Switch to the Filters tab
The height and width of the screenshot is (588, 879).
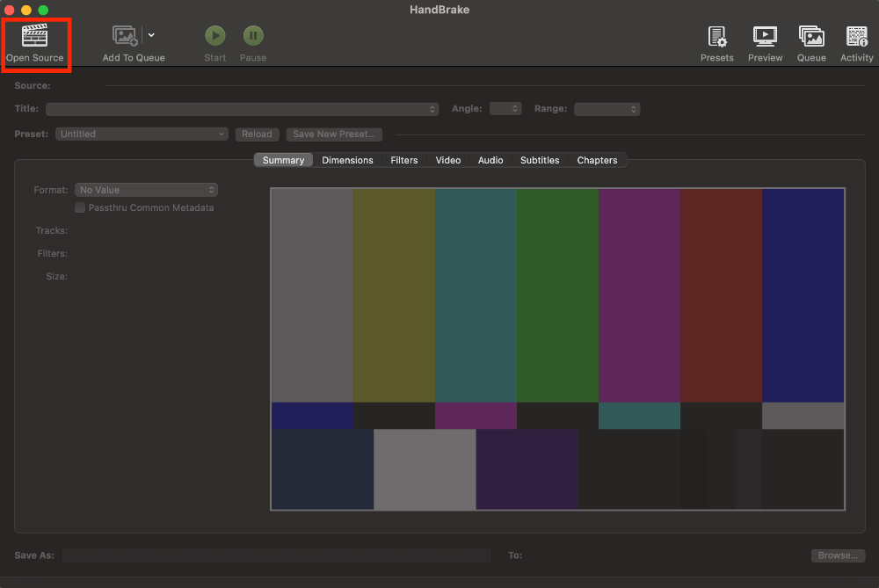coord(404,160)
